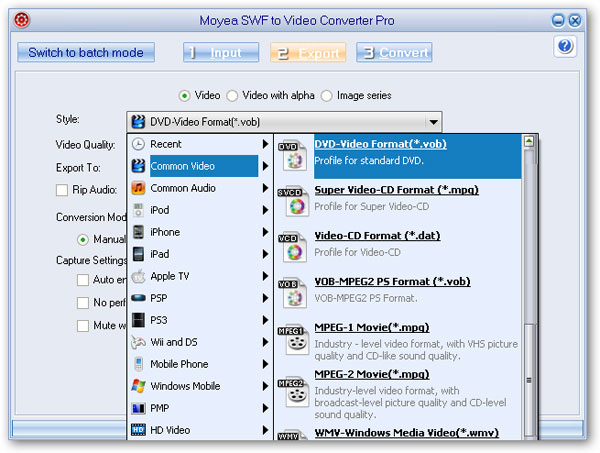Click the VCD file format icon
600x453 pixels.
point(292,248)
